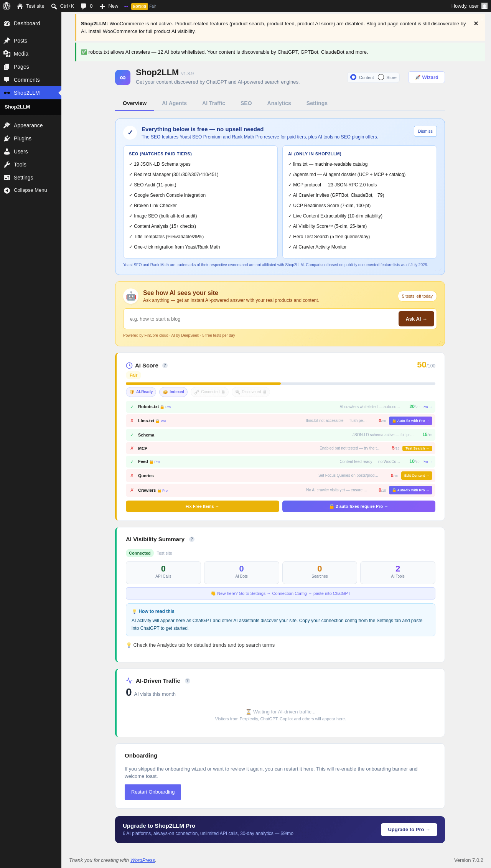Image resolution: width=491 pixels, height=868 pixels.
Task: Click the Ask AI query input field
Action: coord(262,319)
